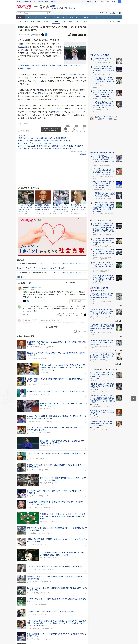The width and height of the screenshot is (138, 644).
Task: Select the 有料 tab
Action: pyautogui.click(x=95, y=17)
